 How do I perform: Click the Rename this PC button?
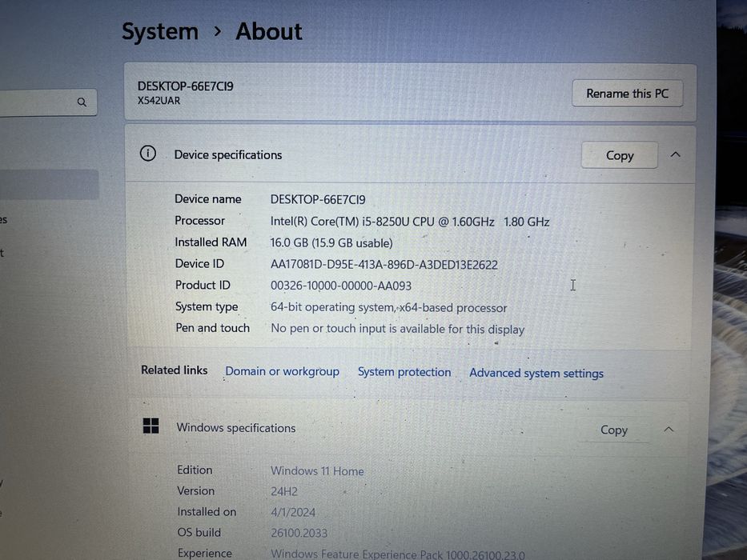(628, 94)
